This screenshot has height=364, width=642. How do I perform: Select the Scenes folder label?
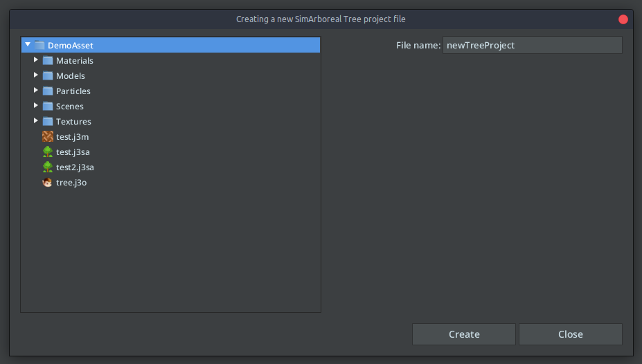tap(70, 107)
